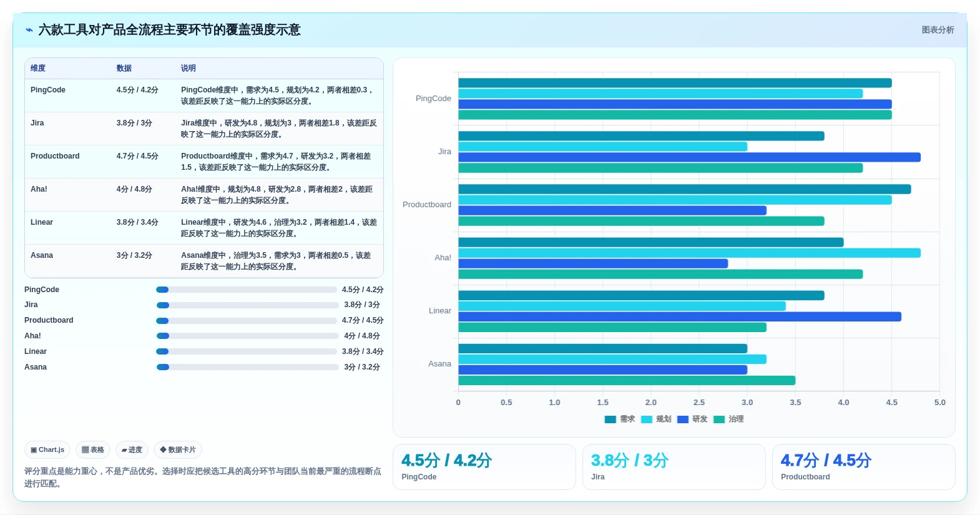Toggle the 需求 legend color swatch
Viewport: 980px width, 515px height.
pyautogui.click(x=610, y=419)
